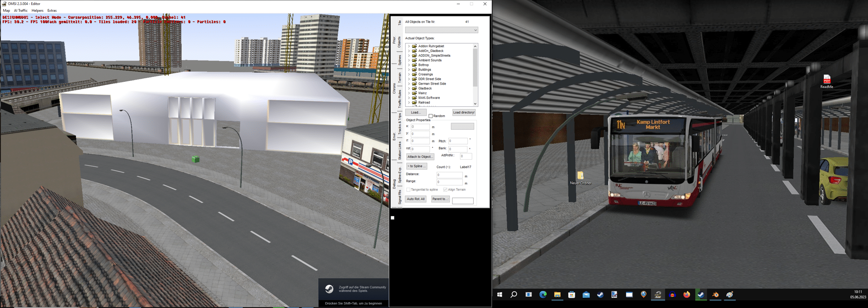Image resolution: width=868 pixels, height=308 pixels.
Task: Open the Mail app from the taskbar
Action: point(586,295)
